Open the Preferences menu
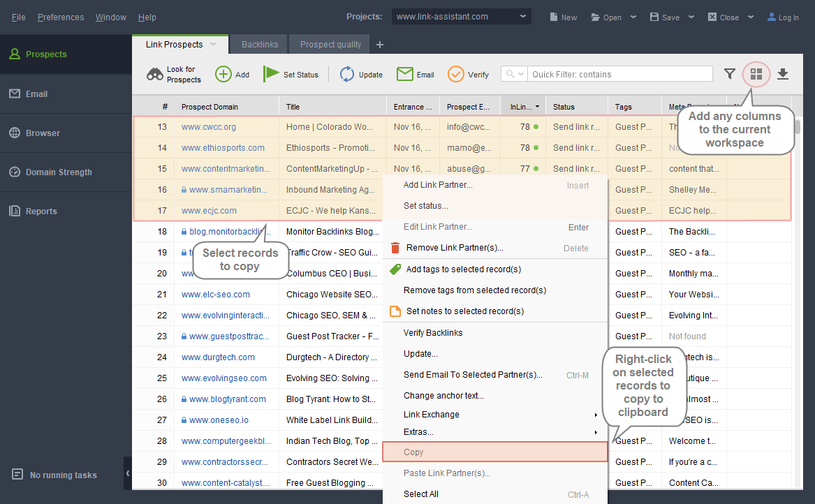The height and width of the screenshot is (504, 815). point(61,17)
